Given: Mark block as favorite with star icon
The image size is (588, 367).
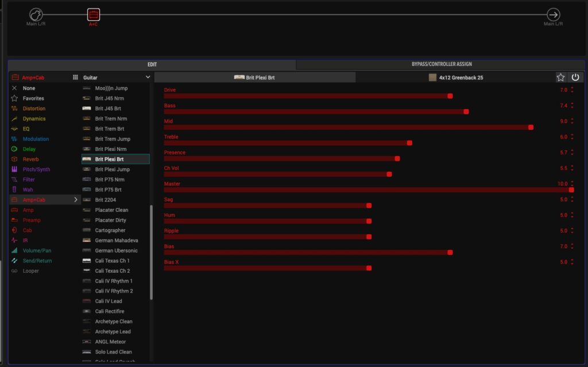Looking at the screenshot, I should pos(560,77).
